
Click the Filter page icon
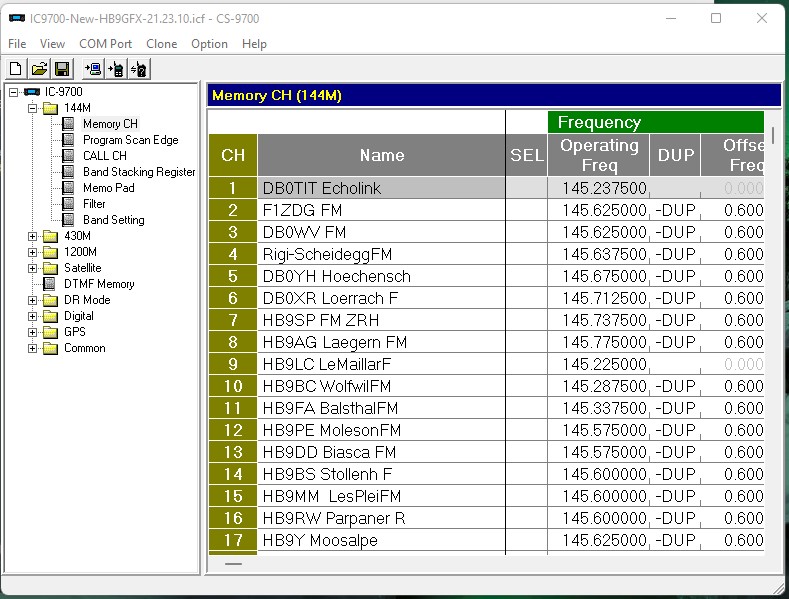[x=68, y=204]
